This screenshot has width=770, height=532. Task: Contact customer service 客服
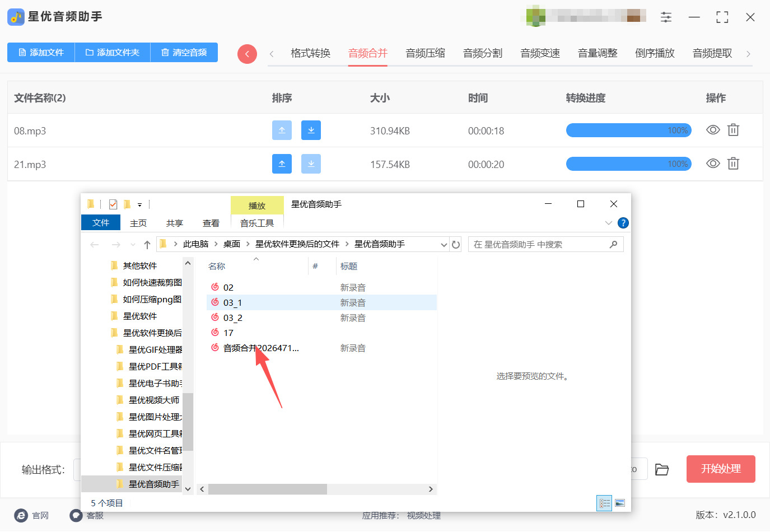(x=87, y=516)
